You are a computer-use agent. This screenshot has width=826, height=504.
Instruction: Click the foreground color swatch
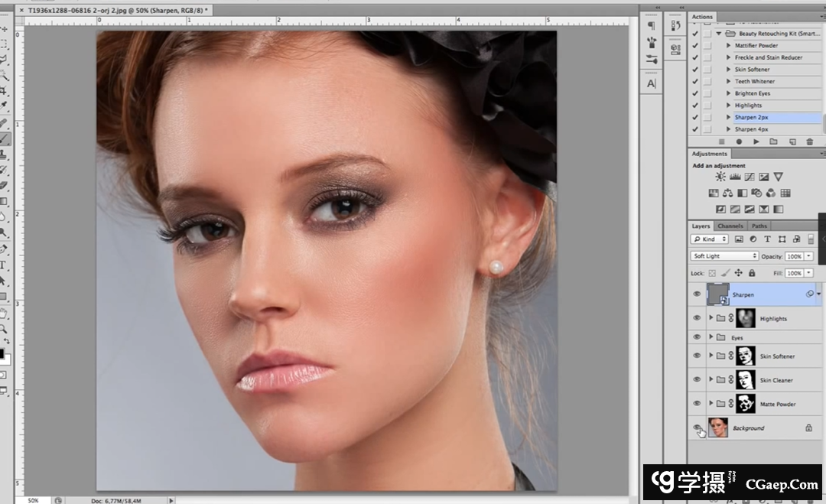click(x=2, y=354)
